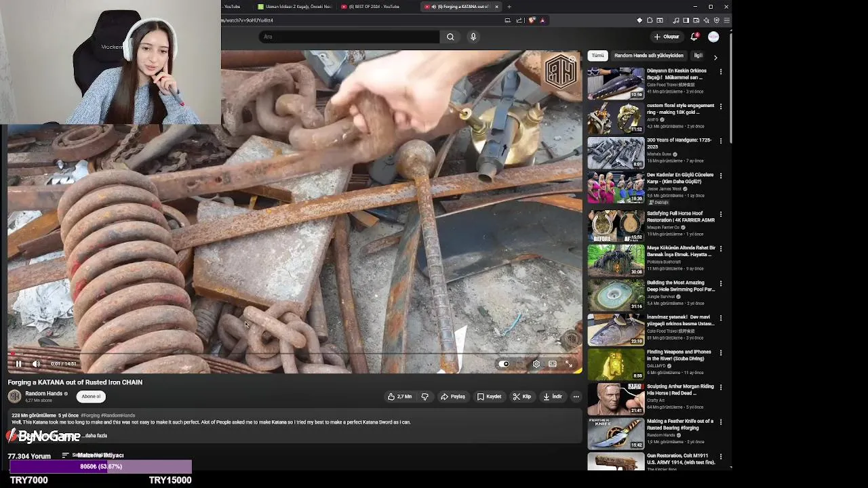Show more filter chips with the right arrow
This screenshot has height=488, width=868.
point(715,57)
